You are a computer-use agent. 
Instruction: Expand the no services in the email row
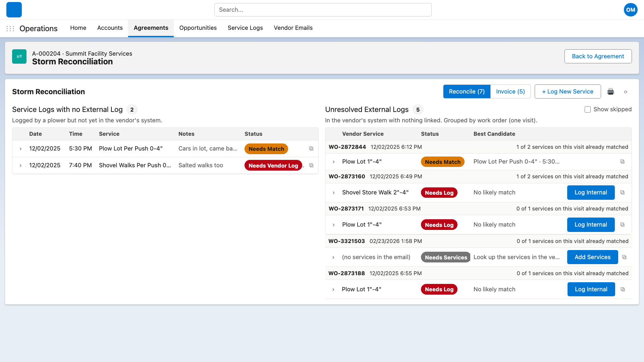pos(333,257)
